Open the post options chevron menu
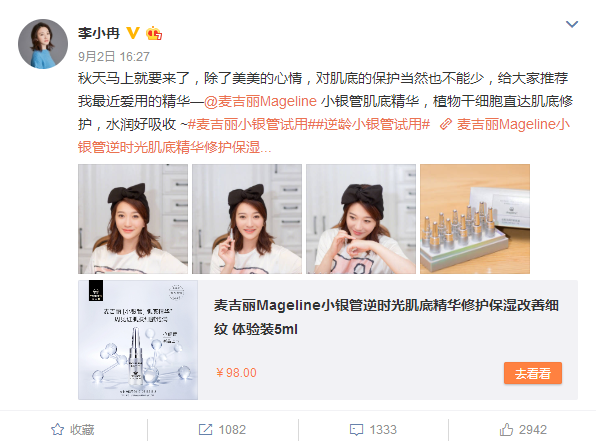 572,24
